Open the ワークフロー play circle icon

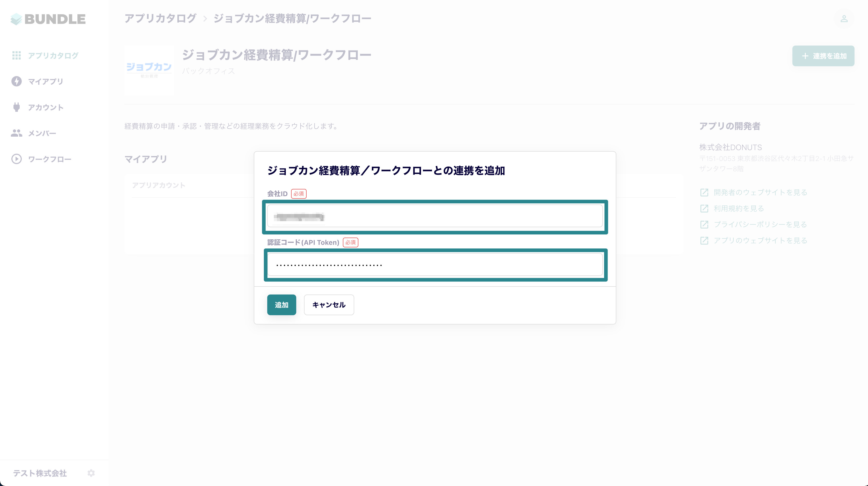coord(17,159)
